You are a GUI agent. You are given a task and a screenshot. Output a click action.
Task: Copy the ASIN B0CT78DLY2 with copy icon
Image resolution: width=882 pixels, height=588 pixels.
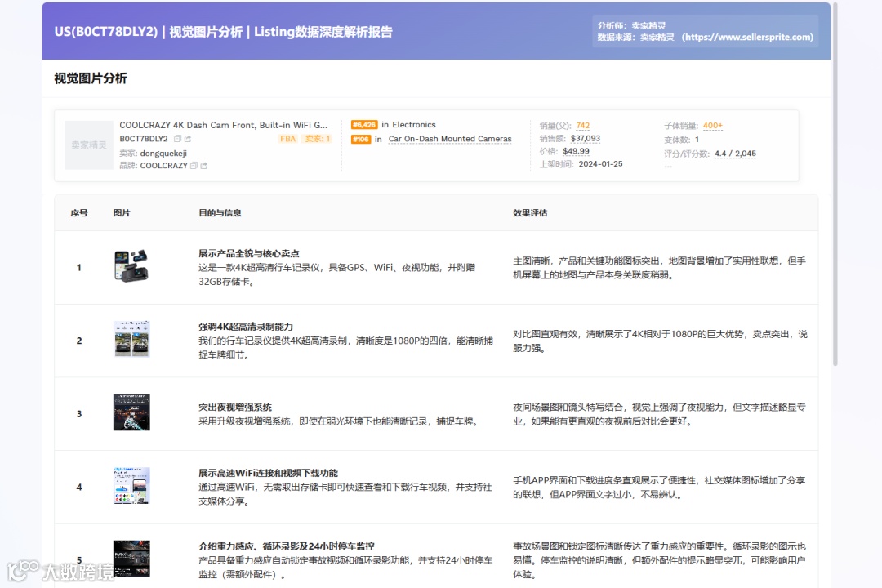178,139
